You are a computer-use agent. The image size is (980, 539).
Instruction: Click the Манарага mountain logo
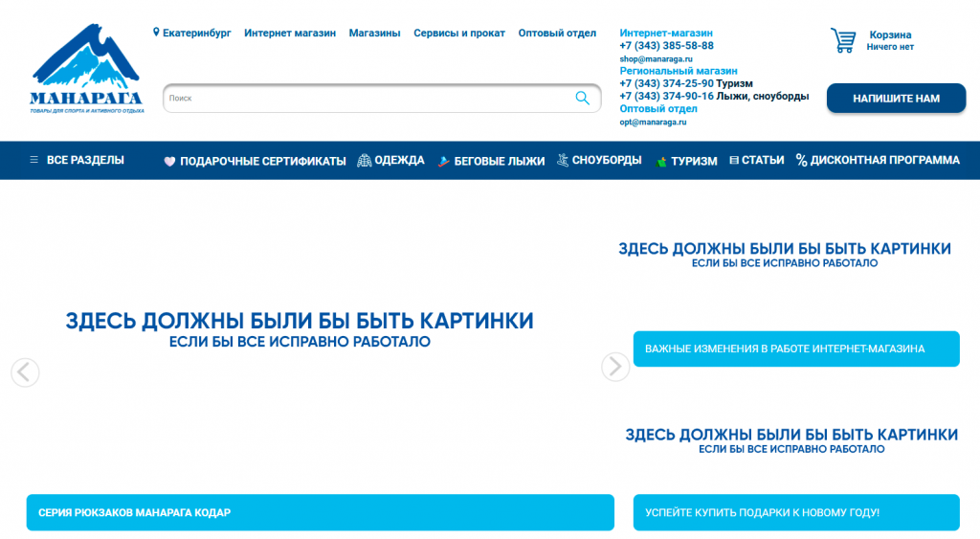point(86,69)
